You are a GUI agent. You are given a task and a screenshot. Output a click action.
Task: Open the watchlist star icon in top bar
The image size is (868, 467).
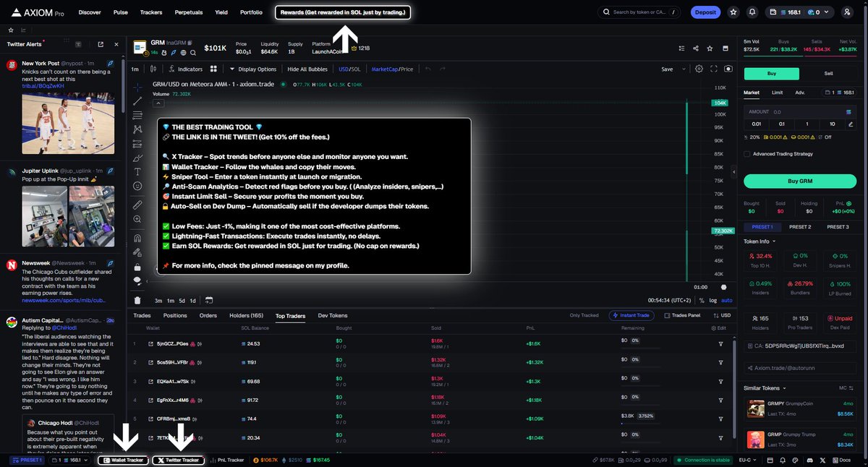733,12
